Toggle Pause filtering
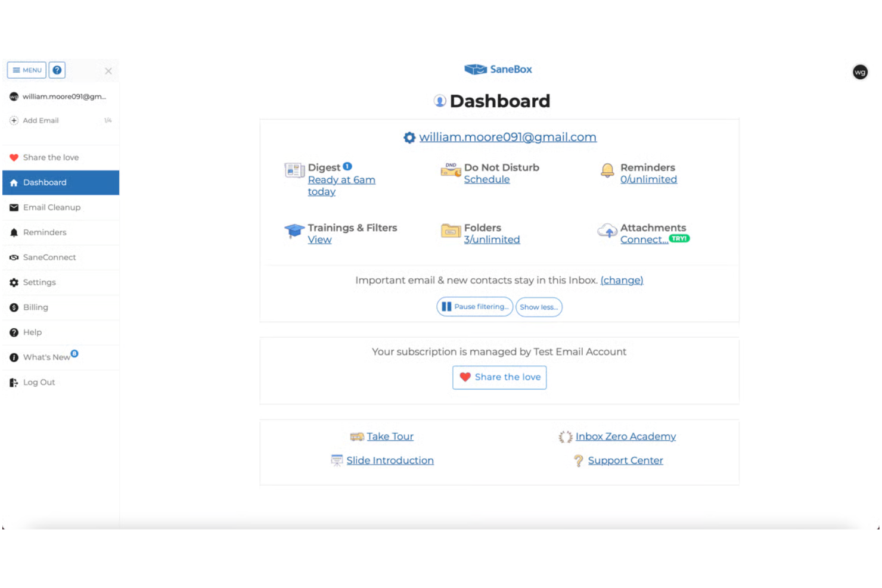Screen dimensions: 882x588 tap(474, 307)
